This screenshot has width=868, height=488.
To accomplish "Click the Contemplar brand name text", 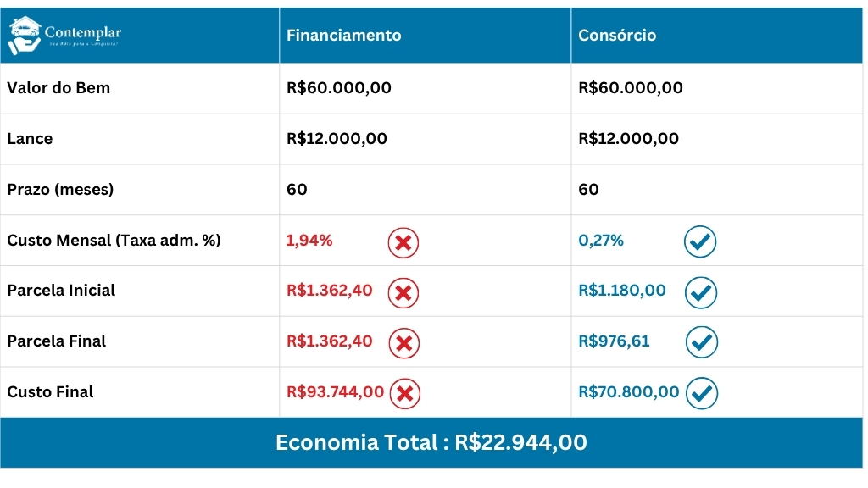I will 83,32.
